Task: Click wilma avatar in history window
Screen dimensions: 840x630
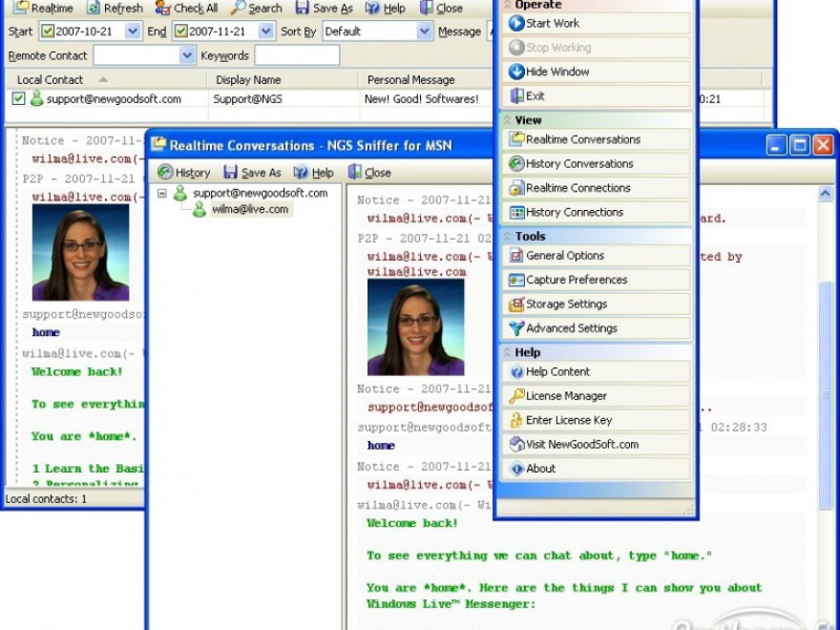Action: [80, 252]
